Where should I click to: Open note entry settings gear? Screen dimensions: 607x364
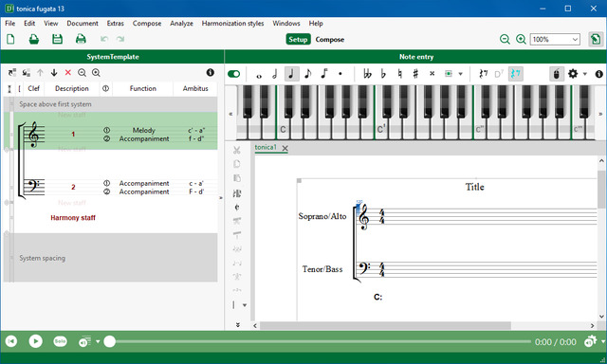tap(573, 74)
